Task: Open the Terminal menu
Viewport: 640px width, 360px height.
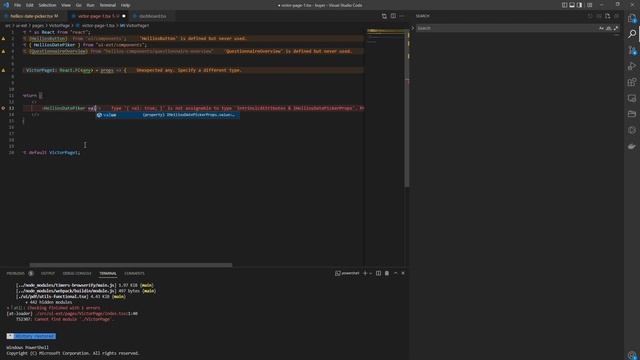Action: point(108,5)
